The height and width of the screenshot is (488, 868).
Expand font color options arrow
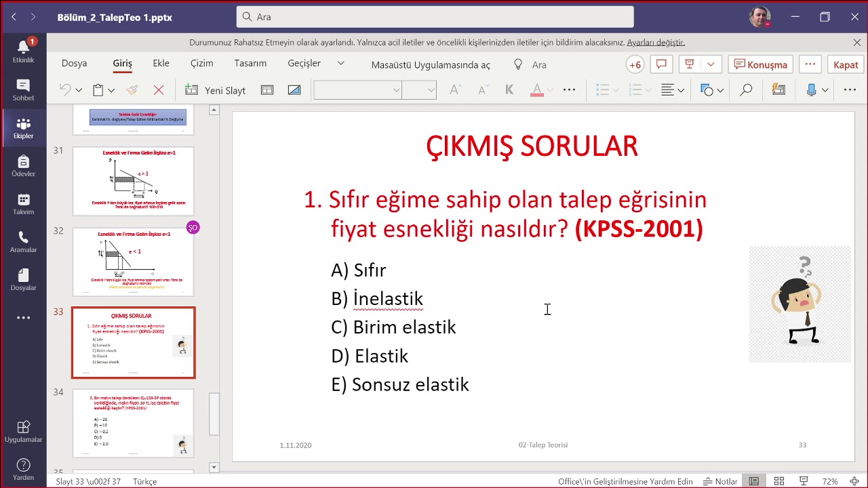coord(550,90)
